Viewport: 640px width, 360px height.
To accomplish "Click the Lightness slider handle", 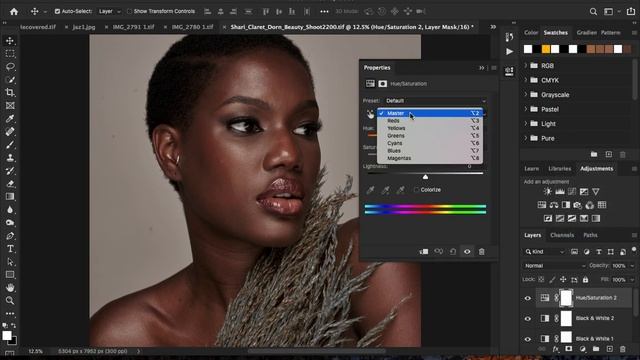I will click(x=425, y=177).
